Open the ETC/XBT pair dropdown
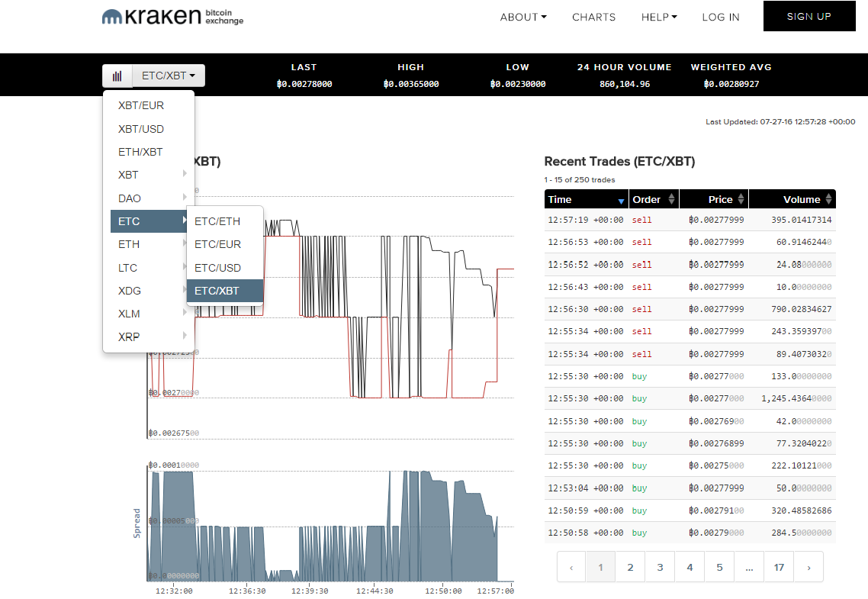 pyautogui.click(x=169, y=76)
